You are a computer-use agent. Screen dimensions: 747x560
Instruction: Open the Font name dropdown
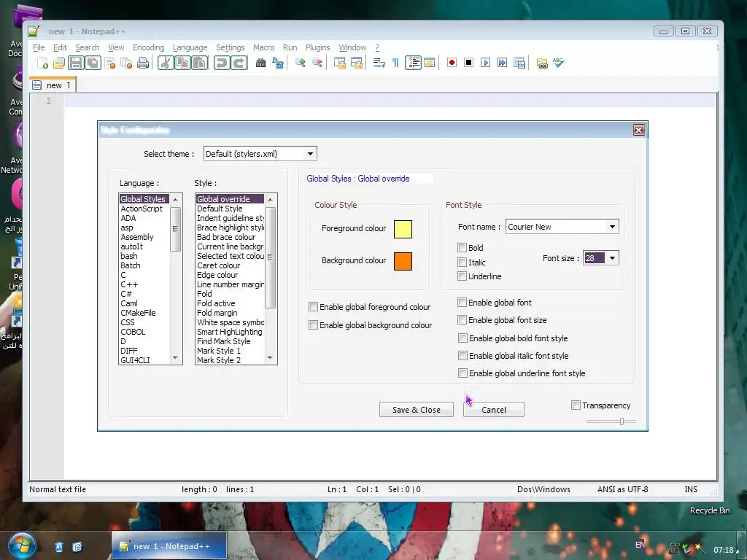(562, 227)
